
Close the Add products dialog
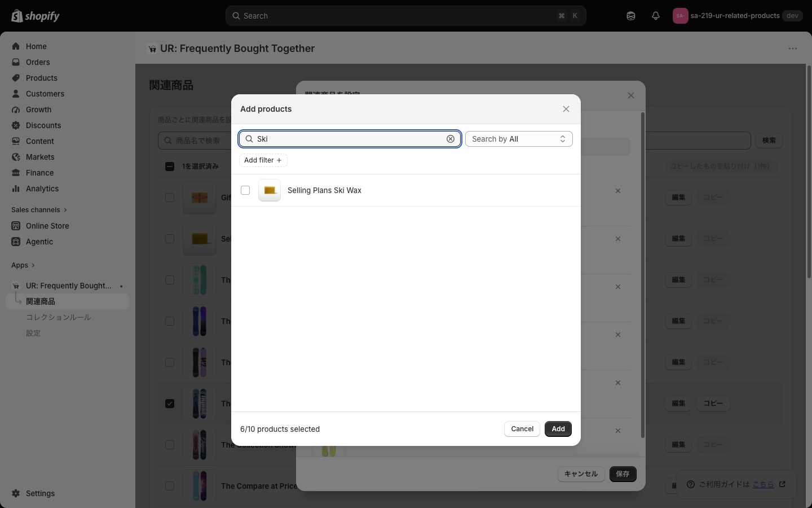566,109
